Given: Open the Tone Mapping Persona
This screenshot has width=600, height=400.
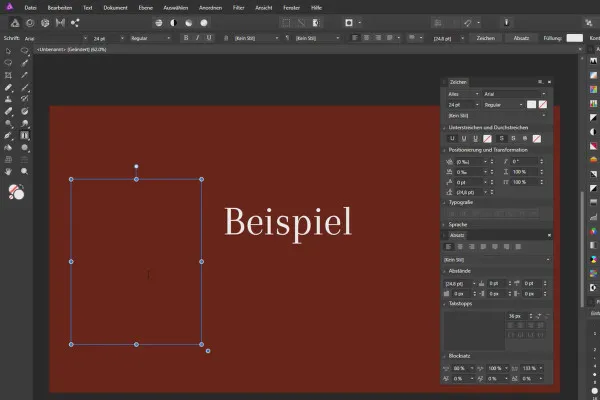Looking at the screenshot, I should (60, 23).
